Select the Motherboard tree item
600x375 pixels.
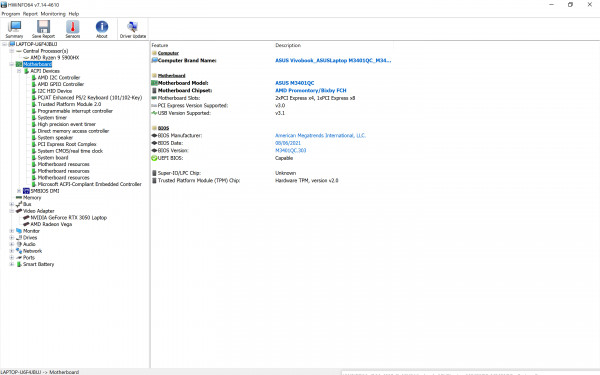(x=38, y=64)
